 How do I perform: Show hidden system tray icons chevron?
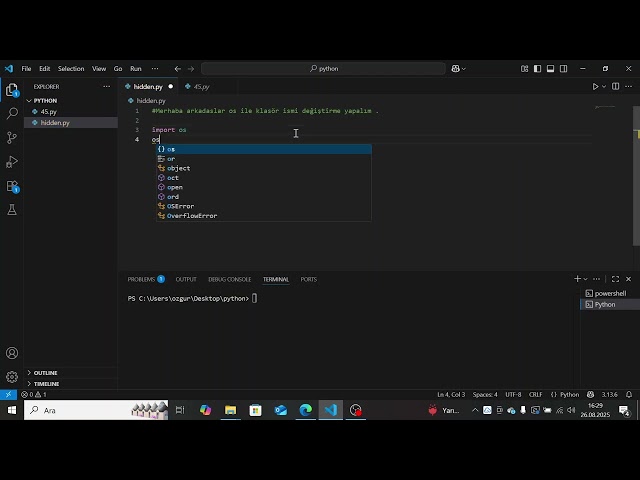point(475,410)
